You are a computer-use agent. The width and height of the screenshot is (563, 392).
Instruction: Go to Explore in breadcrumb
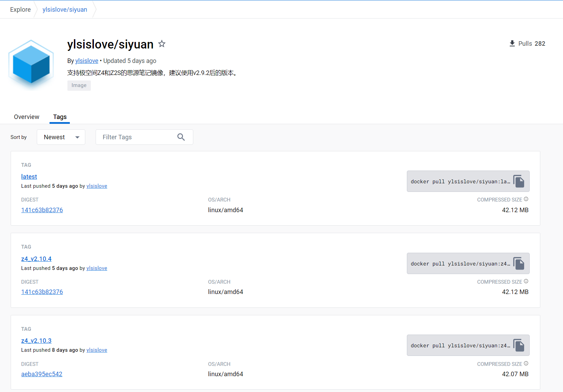(20, 10)
